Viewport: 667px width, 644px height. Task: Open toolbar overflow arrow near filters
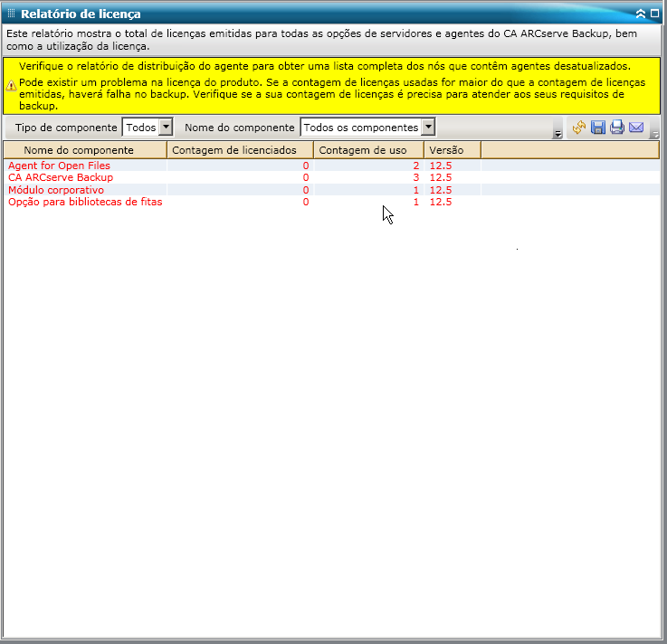point(557,135)
